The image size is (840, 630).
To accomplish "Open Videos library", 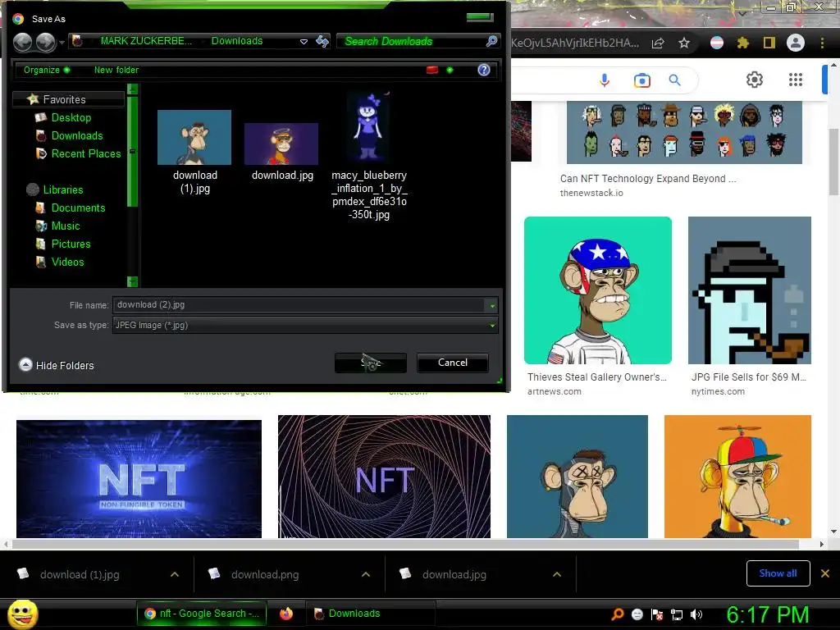I will click(x=67, y=262).
